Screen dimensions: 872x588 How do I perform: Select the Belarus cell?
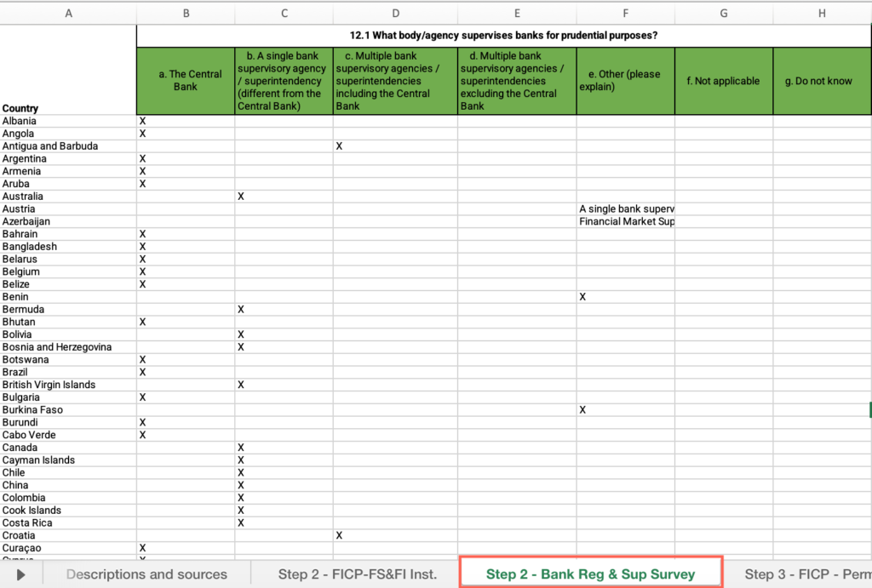(68, 259)
